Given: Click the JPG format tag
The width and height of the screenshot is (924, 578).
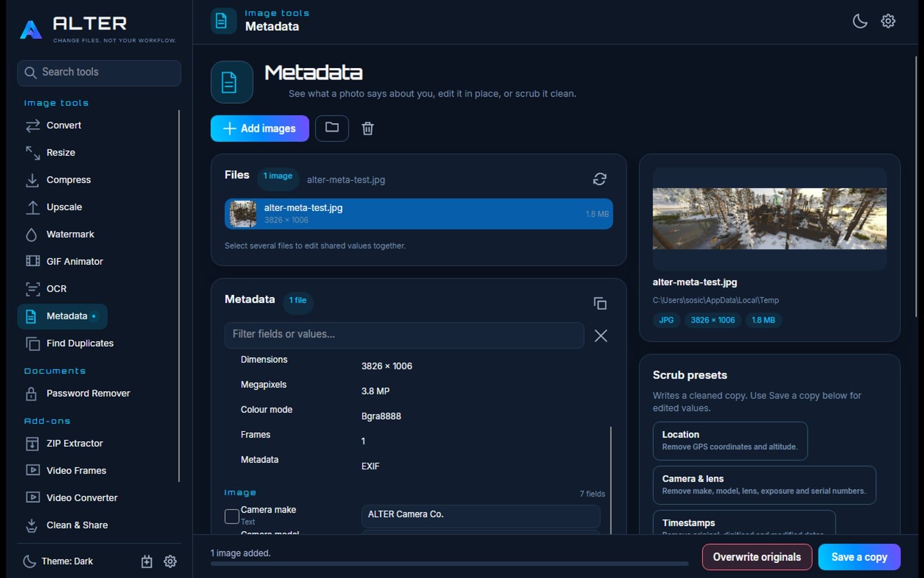Looking at the screenshot, I should click(666, 320).
